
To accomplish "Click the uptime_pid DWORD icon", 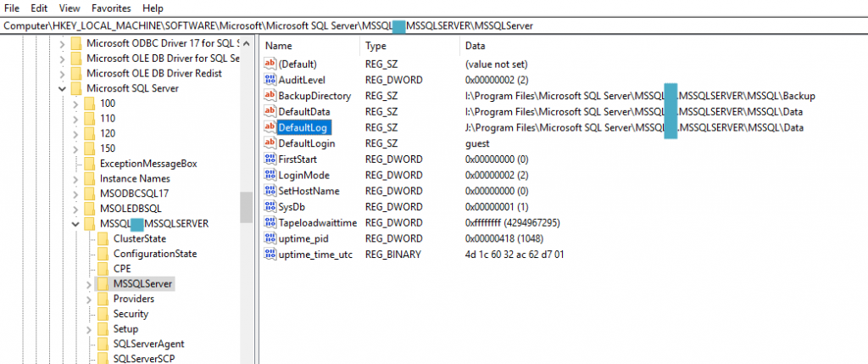I will click(270, 238).
